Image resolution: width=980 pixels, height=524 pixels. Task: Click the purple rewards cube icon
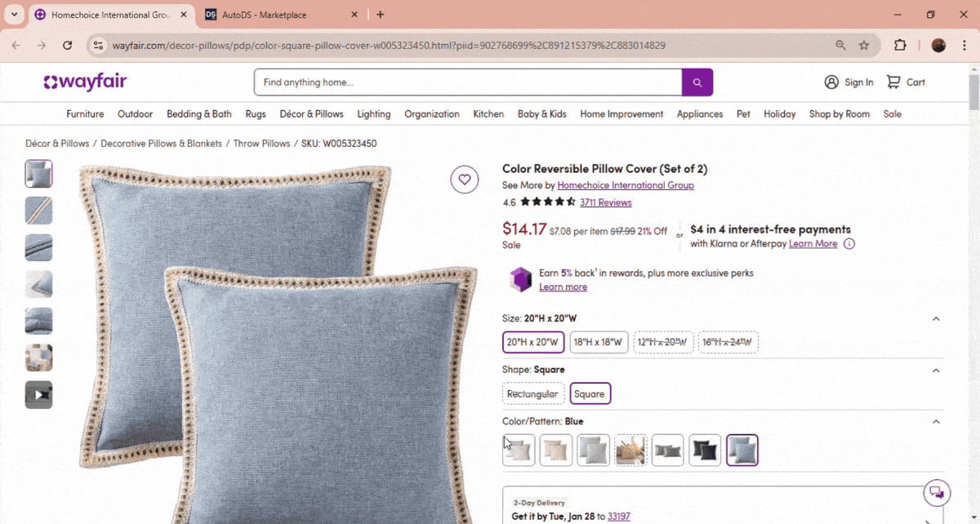(520, 279)
